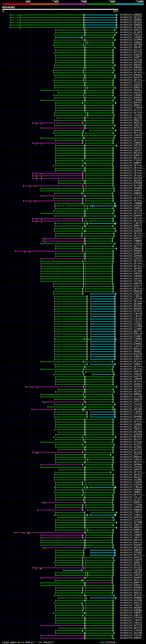Screen dimensions: 146x644
Task: Select the UniRef100_Q2BJK7 label
Action: click(x=131, y=30)
